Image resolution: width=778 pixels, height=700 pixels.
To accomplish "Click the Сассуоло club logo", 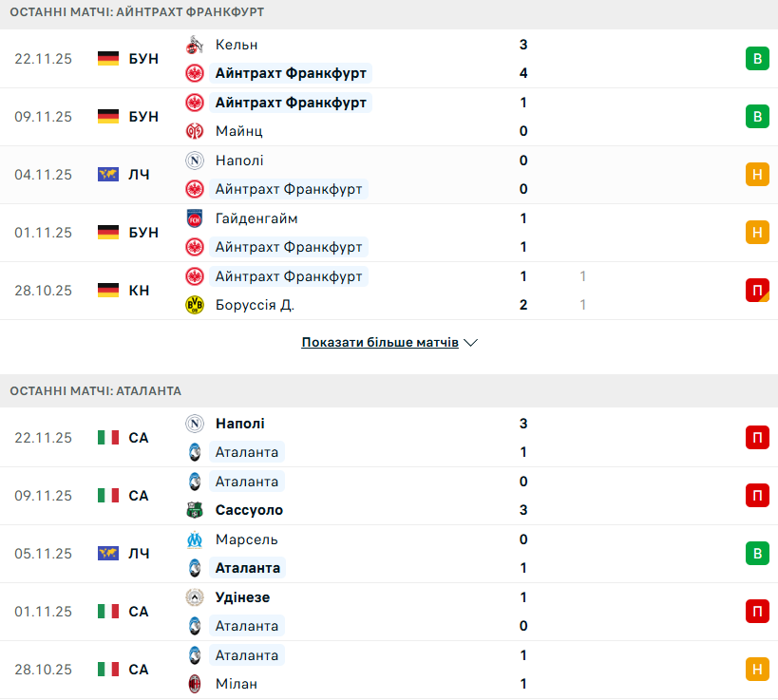I will pos(195,510).
